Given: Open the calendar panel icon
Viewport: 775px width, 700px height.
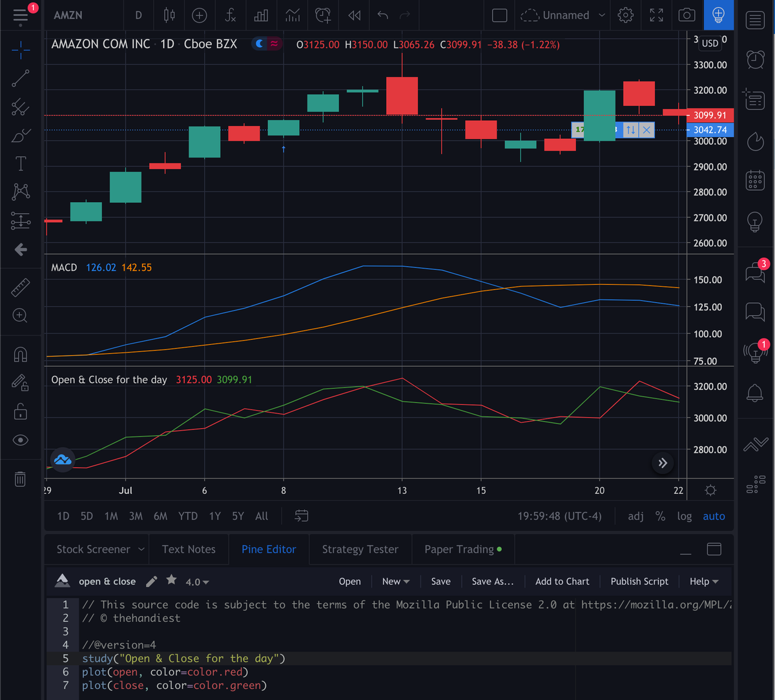Looking at the screenshot, I should [755, 180].
